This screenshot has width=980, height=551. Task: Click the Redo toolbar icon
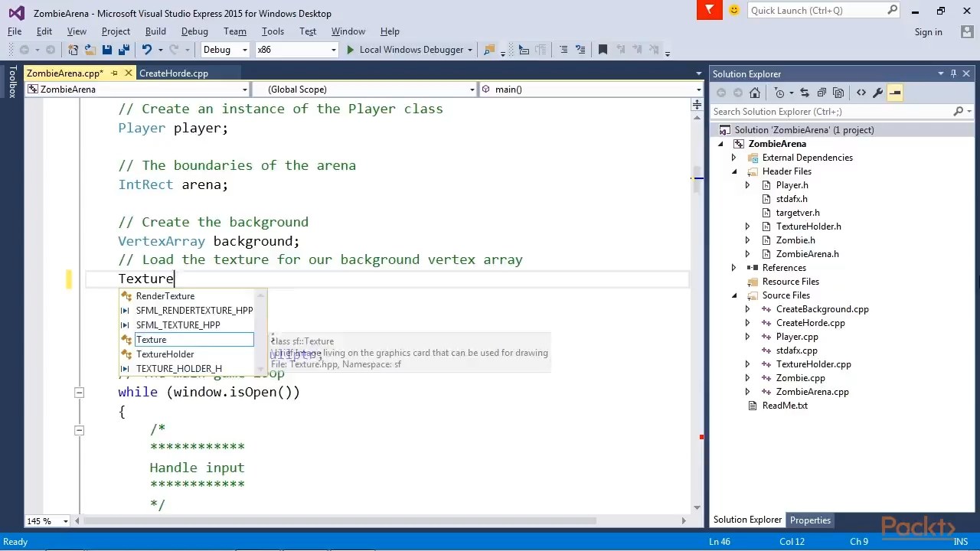pos(174,50)
